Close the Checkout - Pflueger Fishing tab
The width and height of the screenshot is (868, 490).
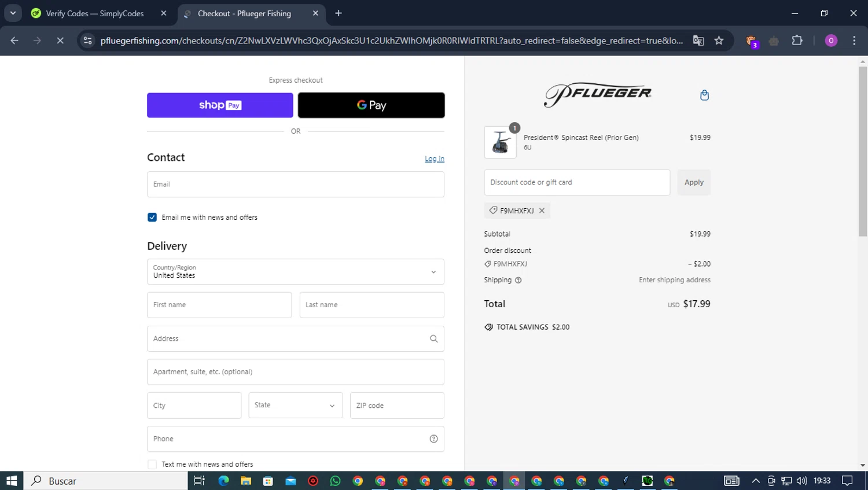[x=315, y=13]
